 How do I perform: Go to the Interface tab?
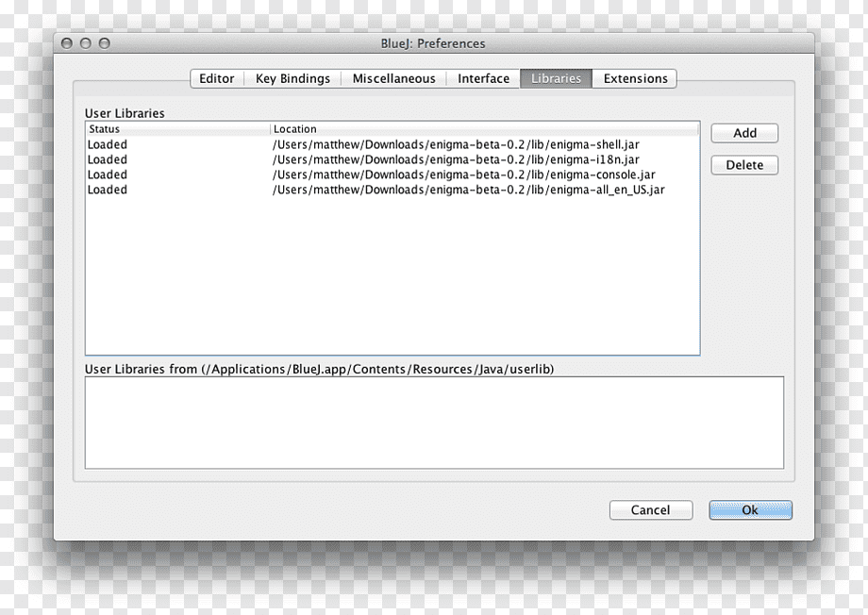[x=483, y=78]
